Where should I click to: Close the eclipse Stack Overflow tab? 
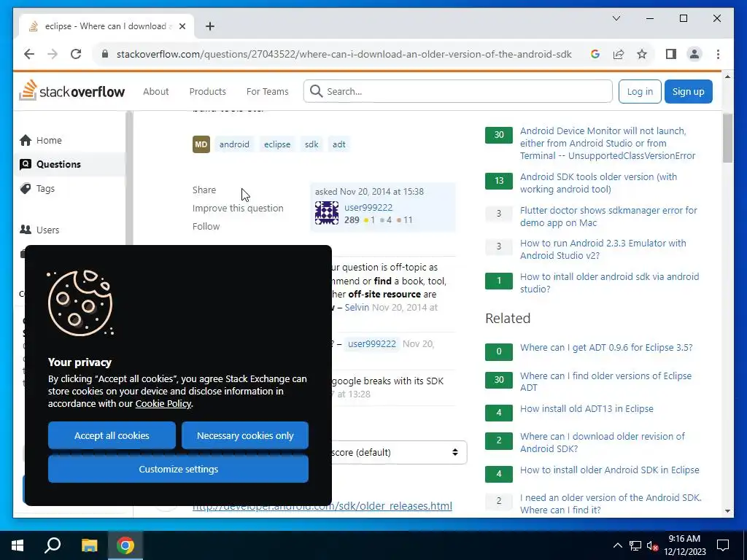pyautogui.click(x=182, y=26)
